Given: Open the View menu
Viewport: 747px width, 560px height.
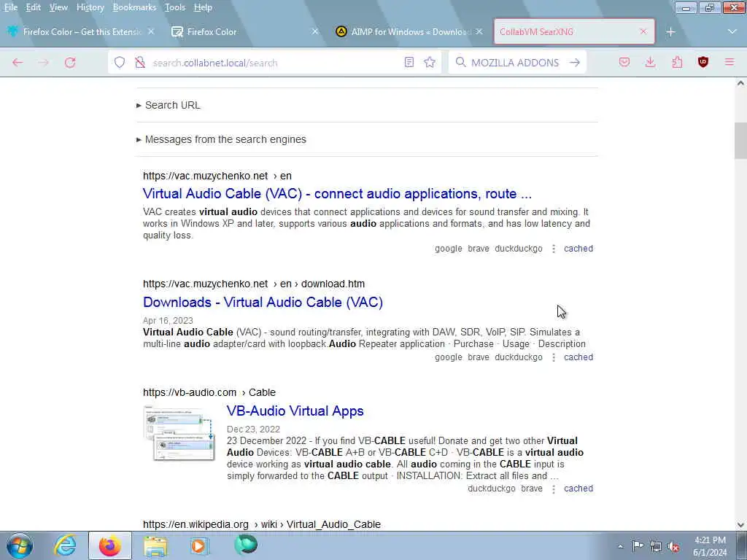Looking at the screenshot, I should click(x=58, y=7).
